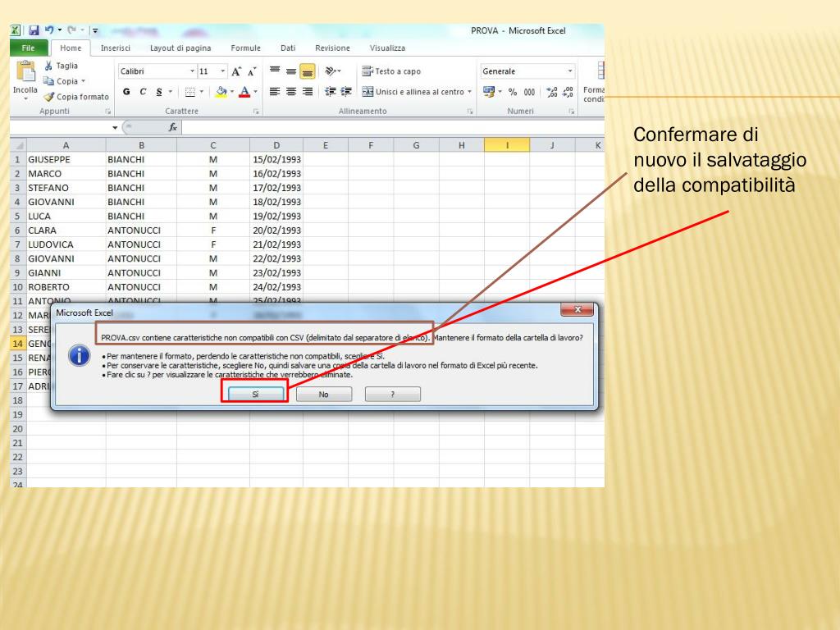Click the Copia formato brush
The height and width of the screenshot is (630, 840).
pos(48,97)
